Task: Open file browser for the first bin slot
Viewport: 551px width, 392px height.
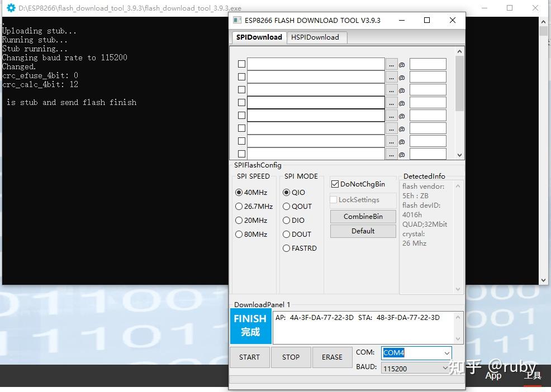Action: pyautogui.click(x=391, y=64)
